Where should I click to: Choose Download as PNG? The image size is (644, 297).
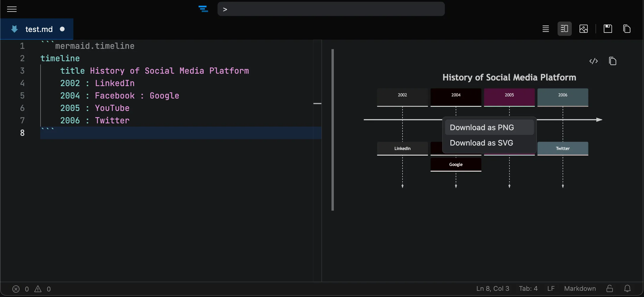click(x=482, y=127)
